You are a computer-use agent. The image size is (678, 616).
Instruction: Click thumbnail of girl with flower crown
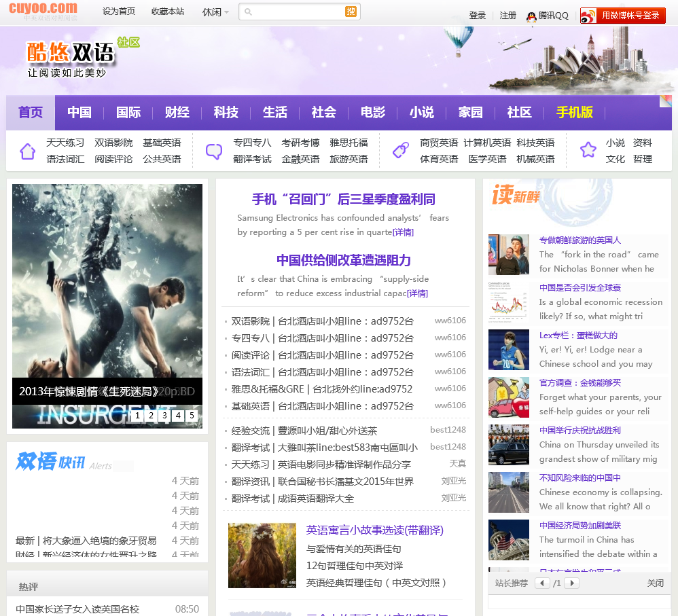[x=262, y=556]
